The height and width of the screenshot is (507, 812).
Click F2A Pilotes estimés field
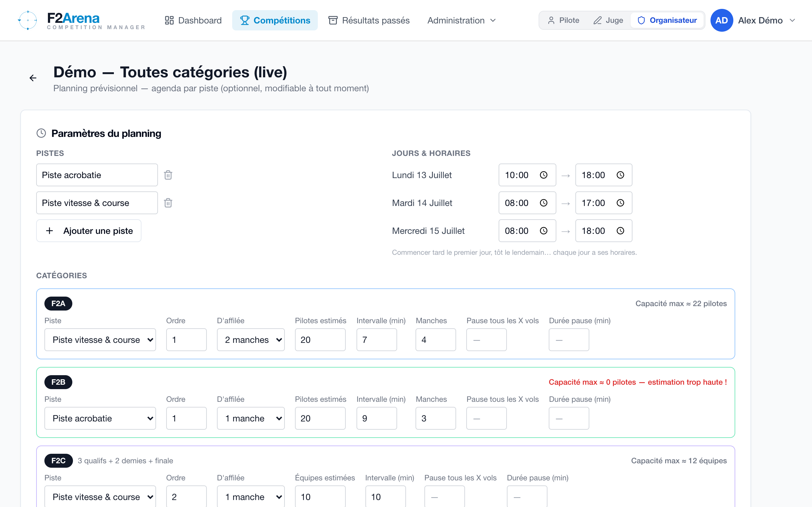(x=320, y=340)
